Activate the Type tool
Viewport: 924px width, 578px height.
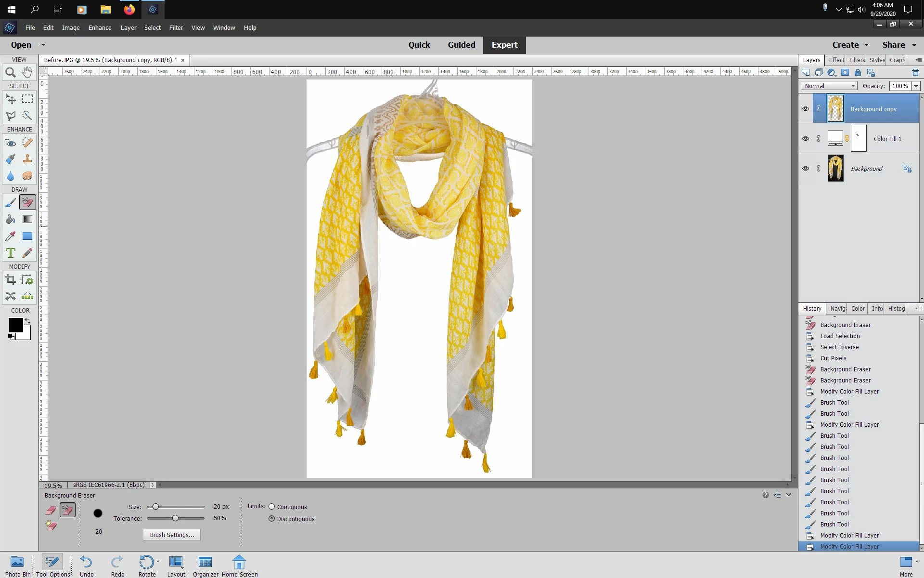(10, 253)
